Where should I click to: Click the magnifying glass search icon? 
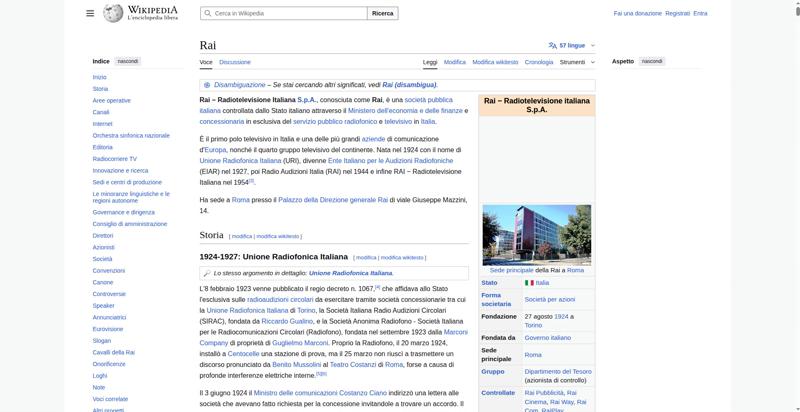coord(206,13)
